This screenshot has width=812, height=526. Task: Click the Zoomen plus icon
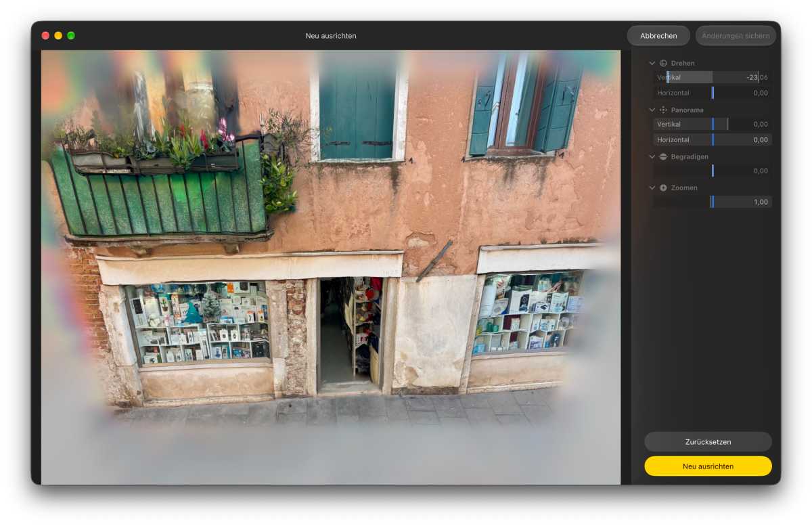(x=663, y=188)
